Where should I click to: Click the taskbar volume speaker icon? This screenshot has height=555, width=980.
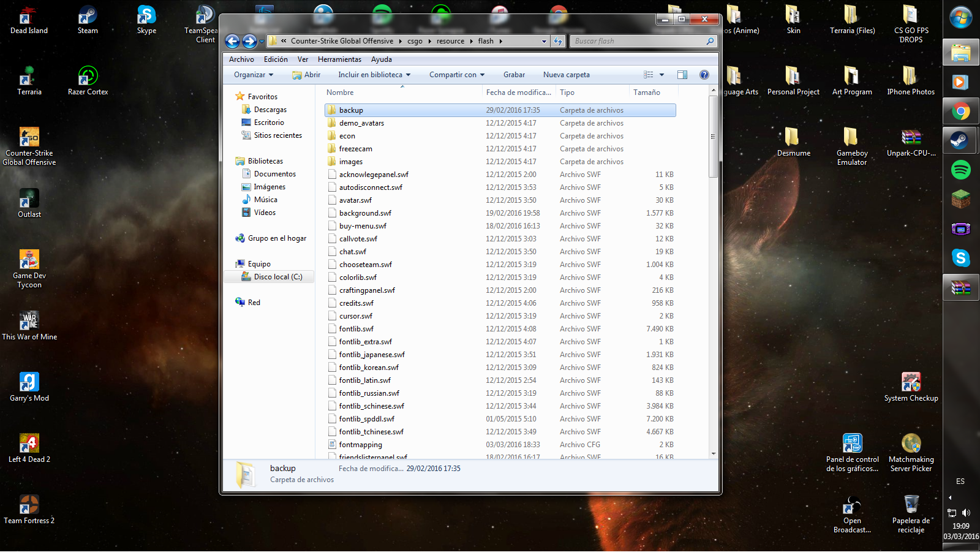(x=966, y=513)
